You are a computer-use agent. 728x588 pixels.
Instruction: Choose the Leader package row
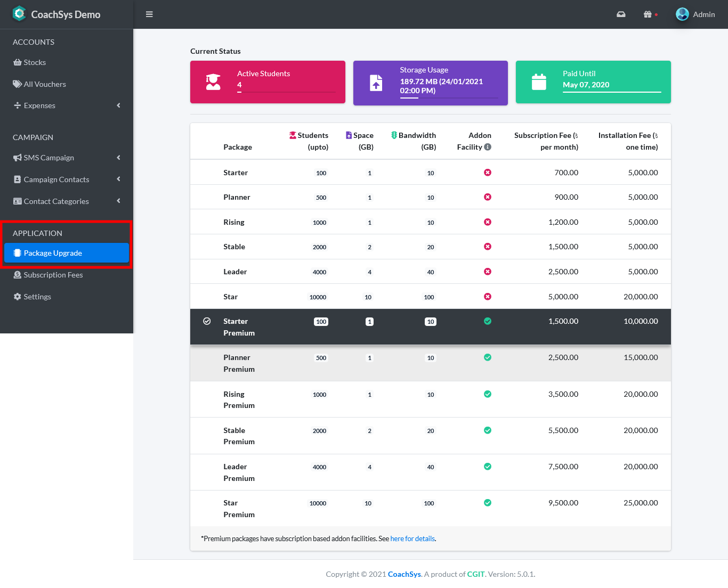pos(430,272)
